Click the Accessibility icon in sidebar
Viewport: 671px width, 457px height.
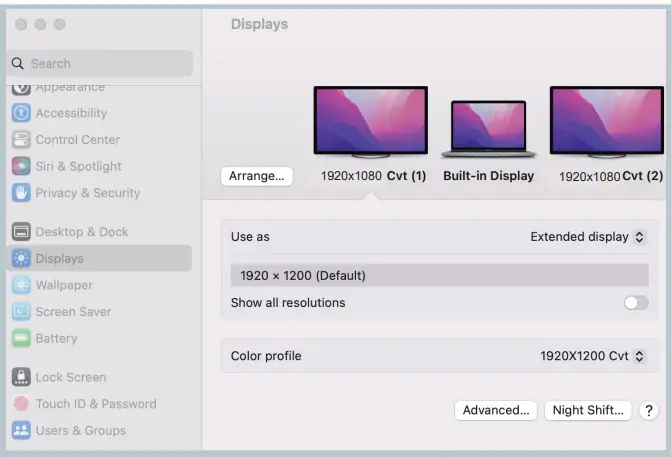[x=20, y=113]
